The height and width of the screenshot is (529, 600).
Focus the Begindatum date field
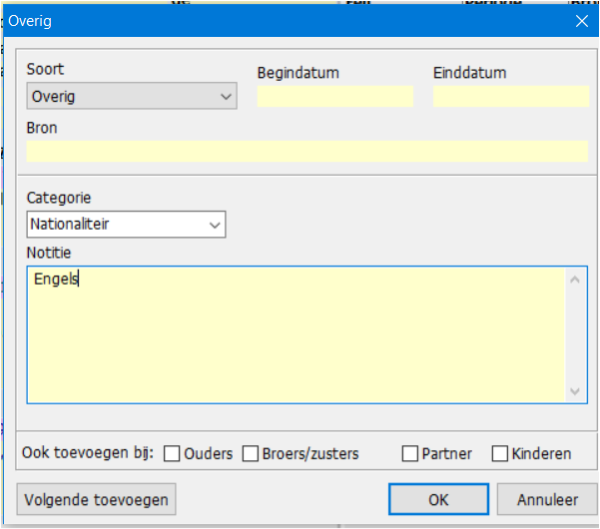pyautogui.click(x=335, y=96)
